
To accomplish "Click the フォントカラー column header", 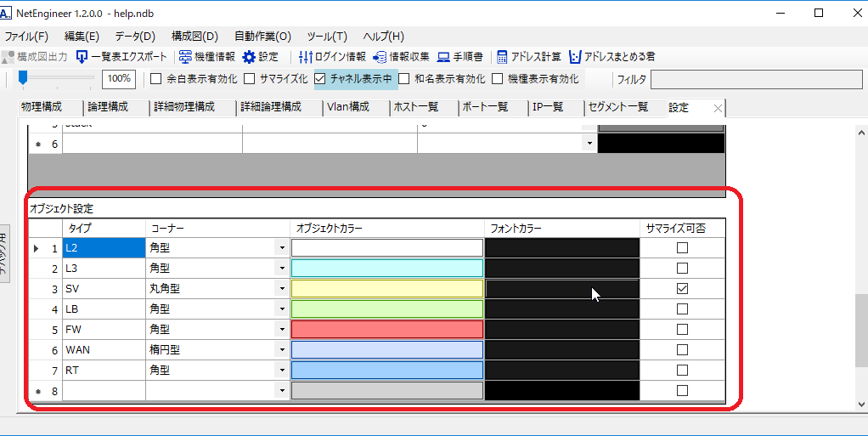I will click(561, 228).
